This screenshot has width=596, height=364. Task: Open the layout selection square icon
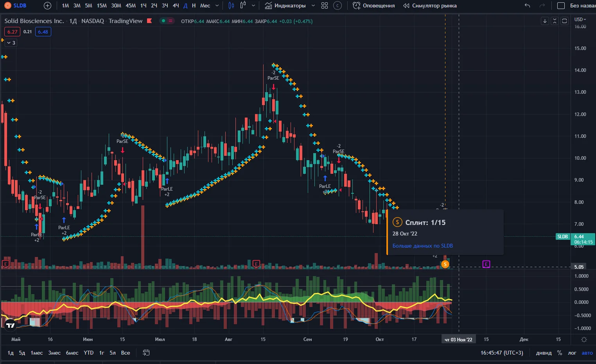(561, 5)
